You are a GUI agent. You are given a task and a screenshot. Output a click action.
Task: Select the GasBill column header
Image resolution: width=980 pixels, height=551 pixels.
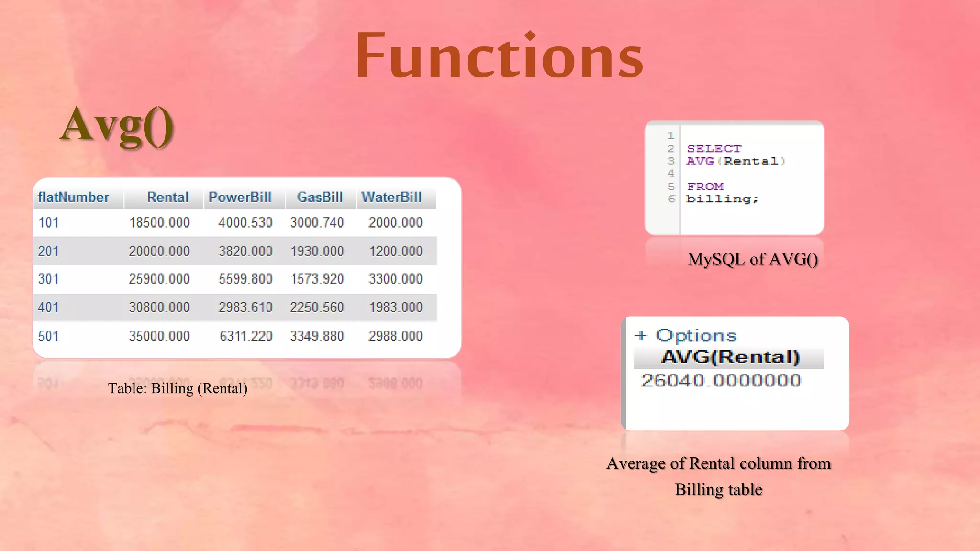[320, 197]
